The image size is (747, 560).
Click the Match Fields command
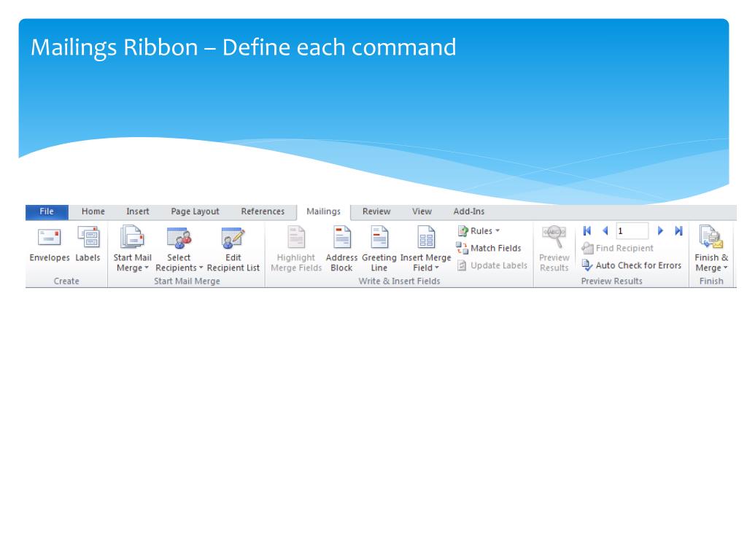489,248
